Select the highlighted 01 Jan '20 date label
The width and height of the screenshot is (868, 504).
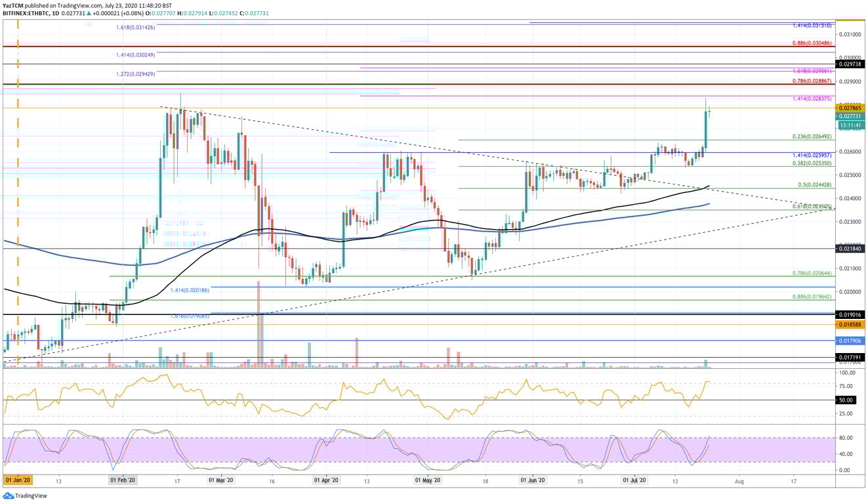coord(16,480)
